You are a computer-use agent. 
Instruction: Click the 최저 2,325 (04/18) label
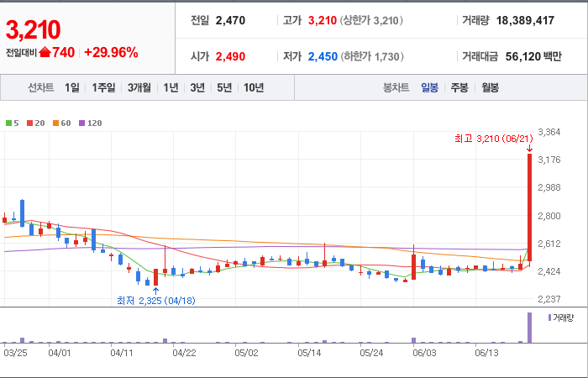(156, 301)
